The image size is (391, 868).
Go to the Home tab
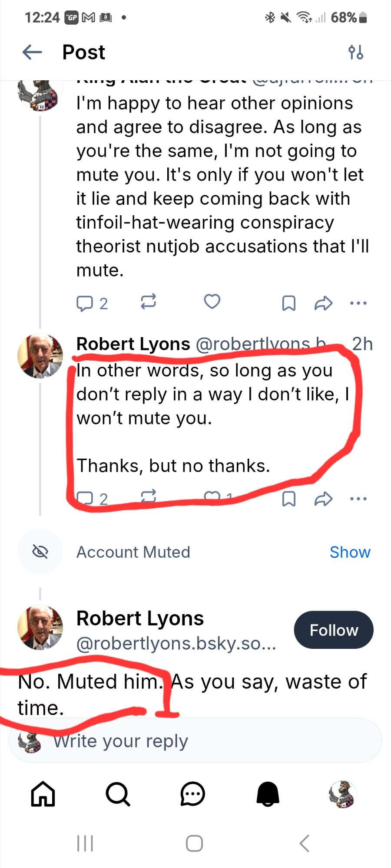point(43,794)
